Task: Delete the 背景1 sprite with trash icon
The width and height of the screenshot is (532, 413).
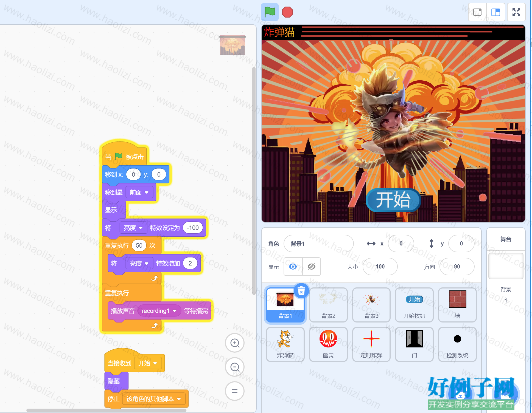Action: tap(301, 290)
